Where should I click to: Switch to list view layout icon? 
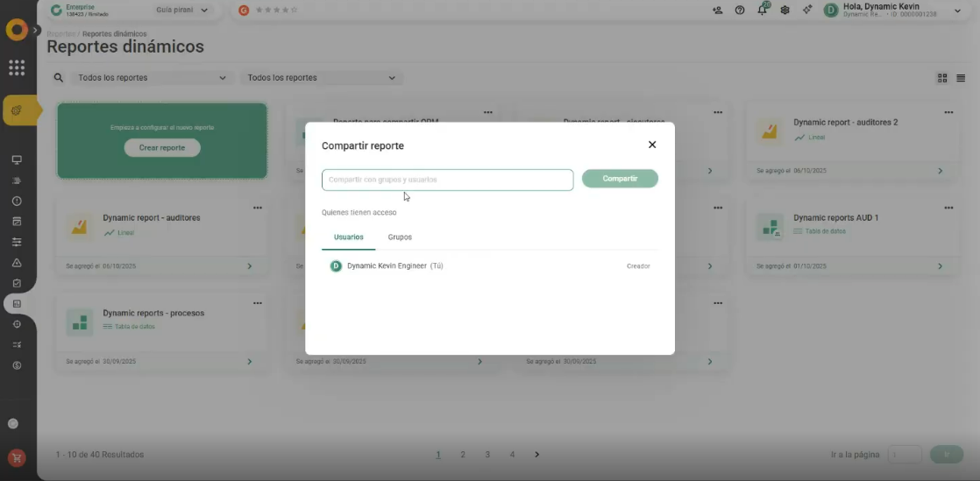961,78
